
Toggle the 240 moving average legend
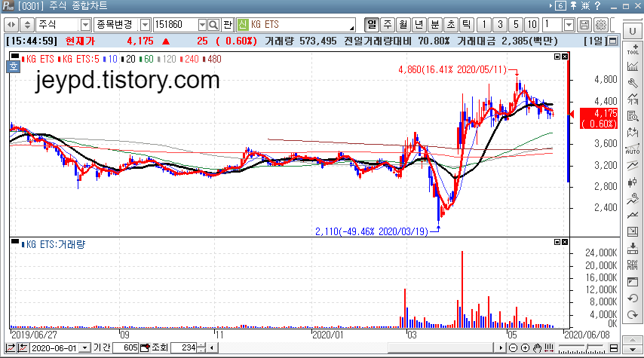pos(189,59)
